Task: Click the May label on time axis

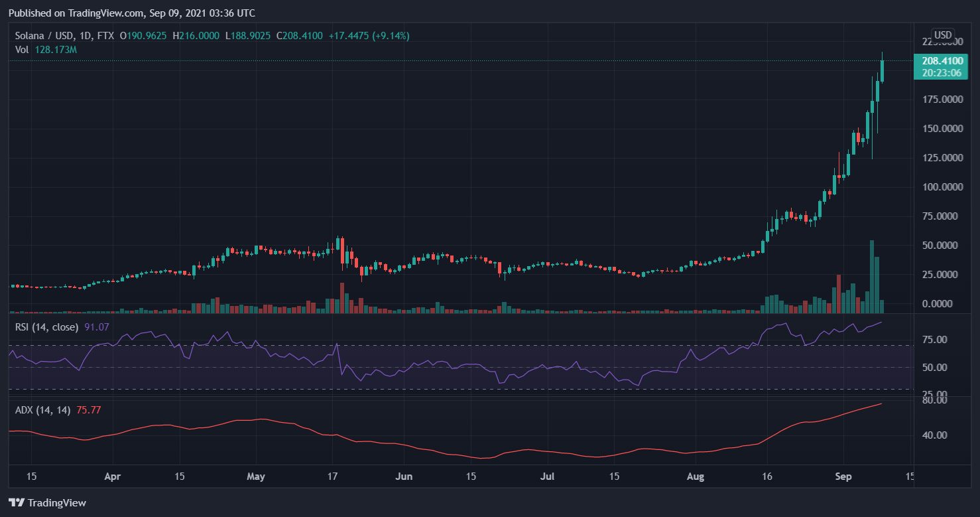Action: click(256, 477)
